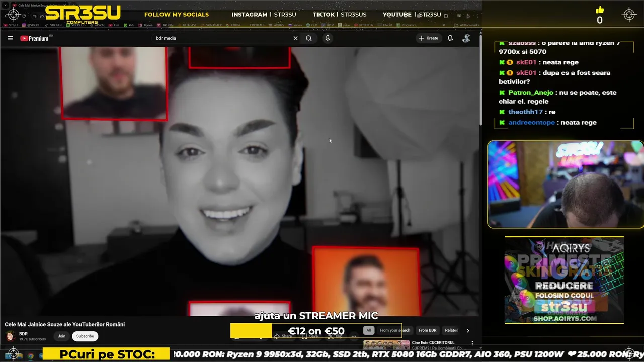Click the STR3SU Computers logo
Screen dimensions: 644x362
click(x=83, y=14)
